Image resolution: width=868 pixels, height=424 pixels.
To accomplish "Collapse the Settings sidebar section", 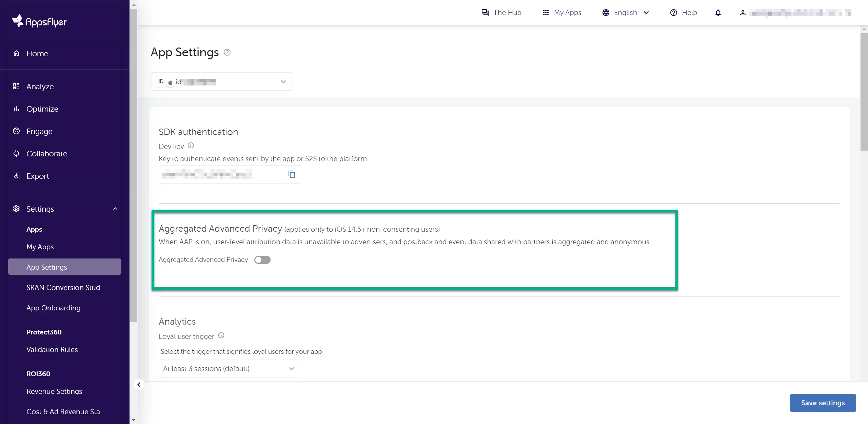I will 115,209.
